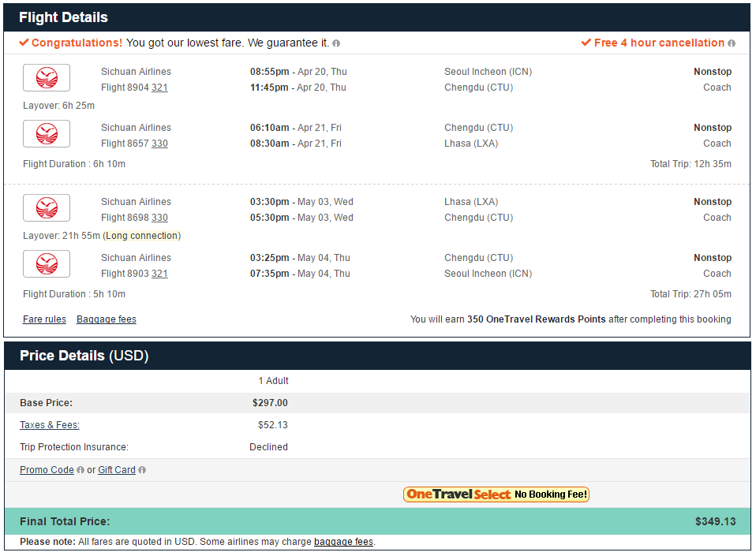Click the Final Total Price $349.13 amount
This screenshot has height=556, width=756.
(716, 521)
